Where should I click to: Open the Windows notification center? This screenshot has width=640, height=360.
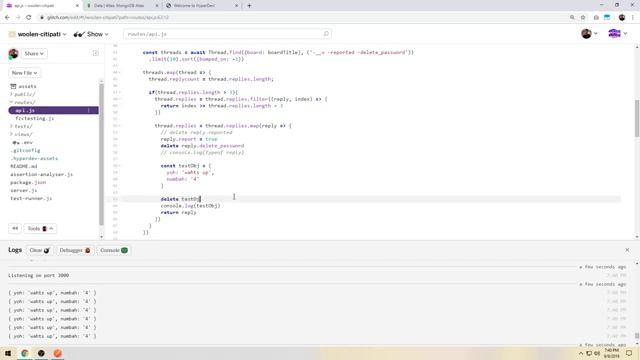(x=629, y=353)
